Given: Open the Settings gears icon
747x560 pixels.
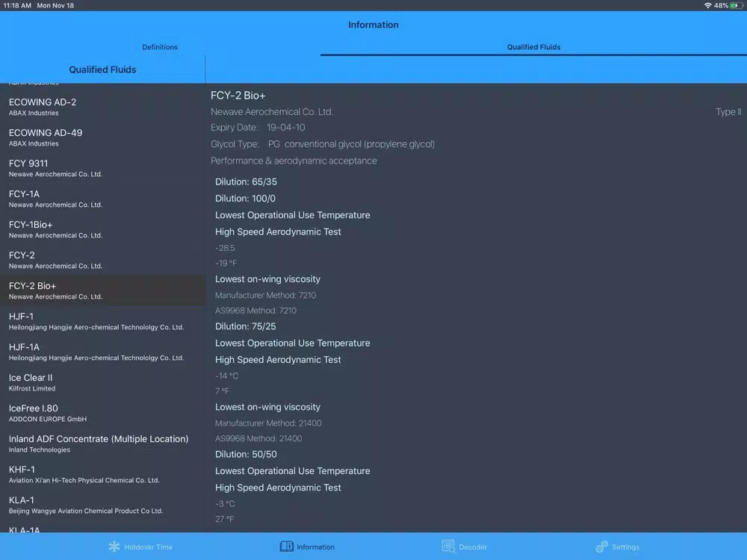Looking at the screenshot, I should 601,547.
